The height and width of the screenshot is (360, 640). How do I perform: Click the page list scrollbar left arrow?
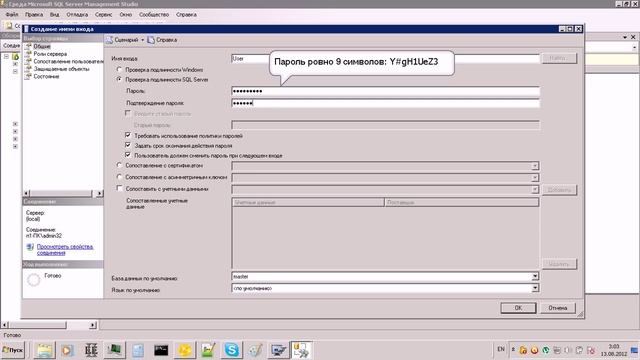pos(27,193)
